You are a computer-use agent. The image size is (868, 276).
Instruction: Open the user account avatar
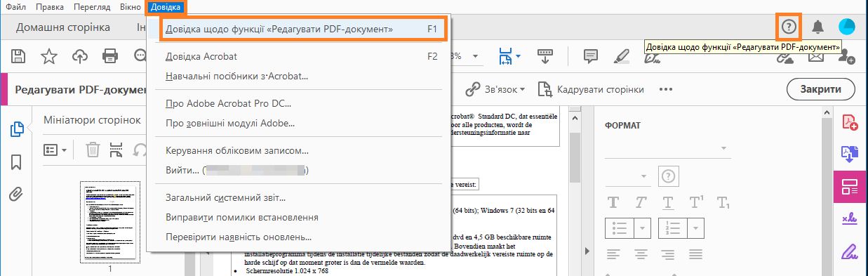click(847, 27)
